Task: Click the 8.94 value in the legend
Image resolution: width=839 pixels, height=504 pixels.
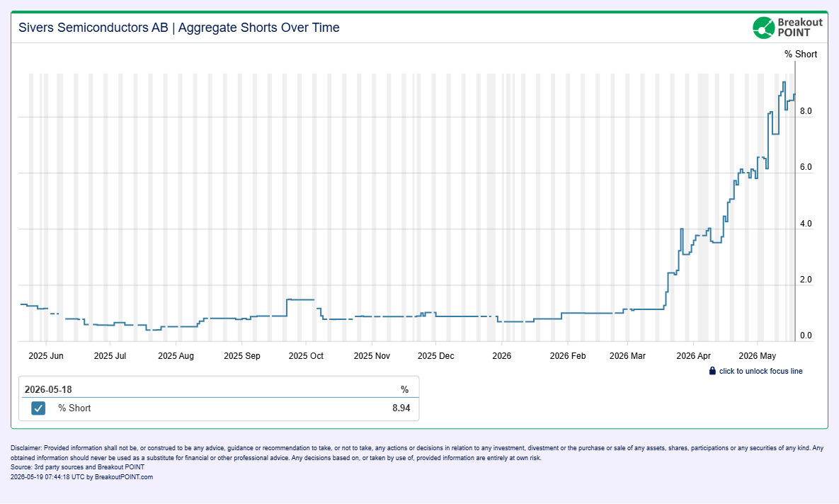Action: [x=401, y=408]
